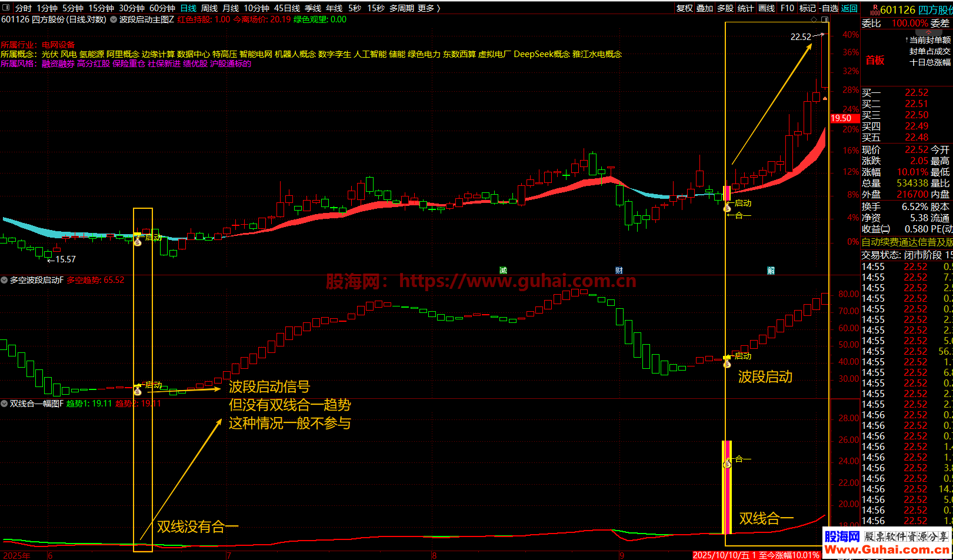Image resolution: width=953 pixels, height=560 pixels.
Task: Toggle 复权 price adjustment
Action: 684,8
